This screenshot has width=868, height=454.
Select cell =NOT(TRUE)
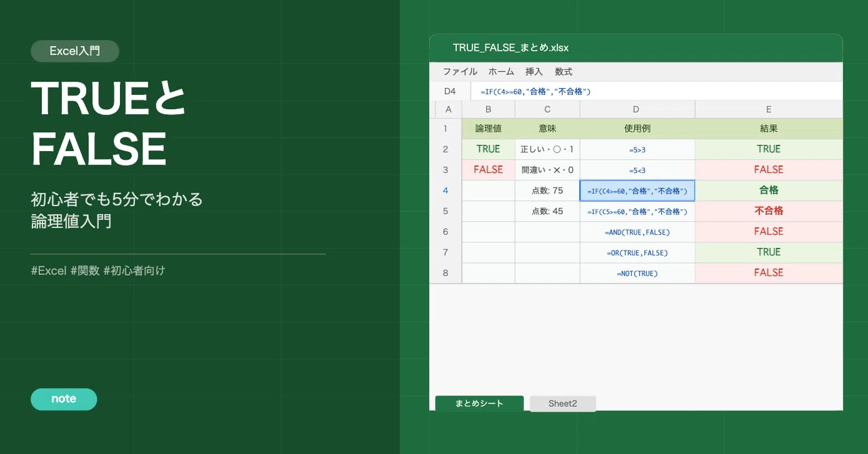point(637,273)
